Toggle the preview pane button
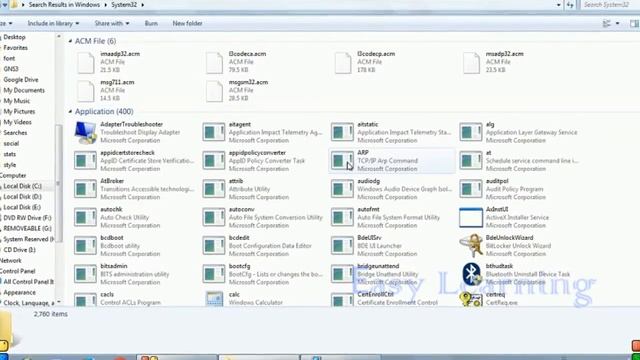Viewport: 640px width, 360px height. (634, 24)
